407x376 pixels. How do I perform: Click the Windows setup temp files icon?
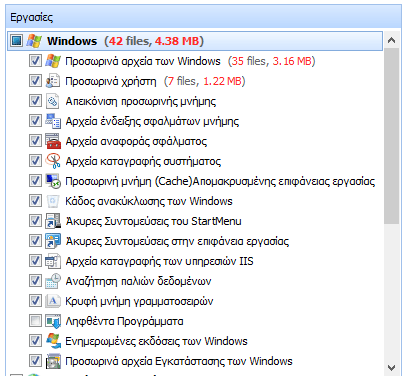tap(53, 361)
